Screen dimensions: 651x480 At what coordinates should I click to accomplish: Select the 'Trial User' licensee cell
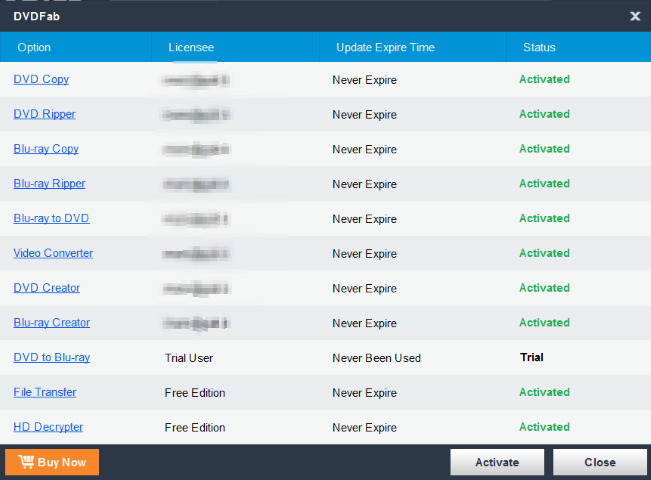click(x=189, y=358)
